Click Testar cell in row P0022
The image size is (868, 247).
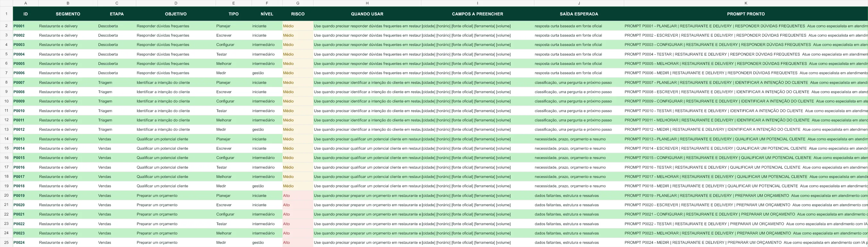point(233,224)
